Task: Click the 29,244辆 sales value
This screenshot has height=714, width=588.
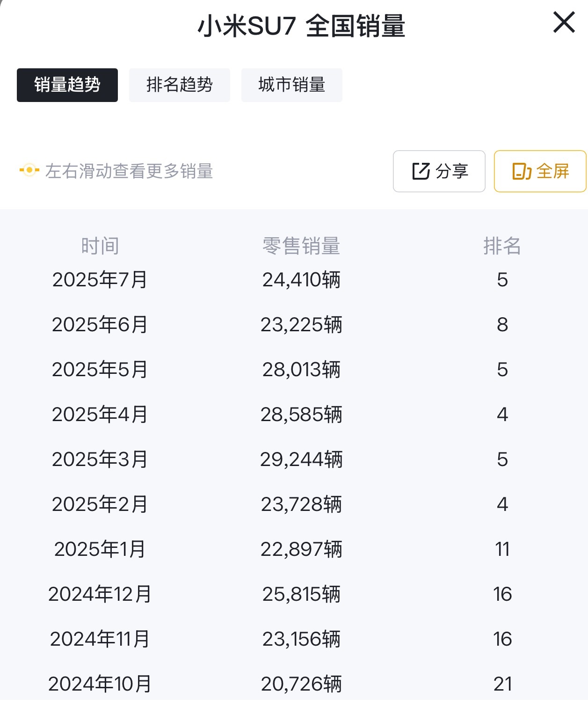Action: tap(301, 459)
